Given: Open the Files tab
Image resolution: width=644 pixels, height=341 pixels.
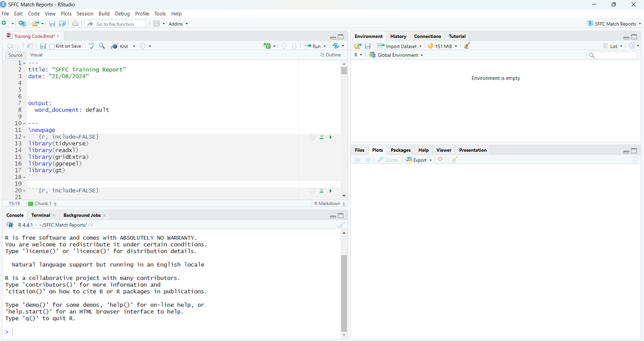Looking at the screenshot, I should point(360,150).
